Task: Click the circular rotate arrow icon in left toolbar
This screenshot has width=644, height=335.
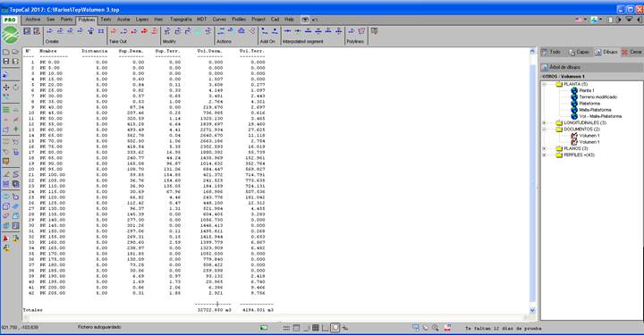Action: pos(15,88)
